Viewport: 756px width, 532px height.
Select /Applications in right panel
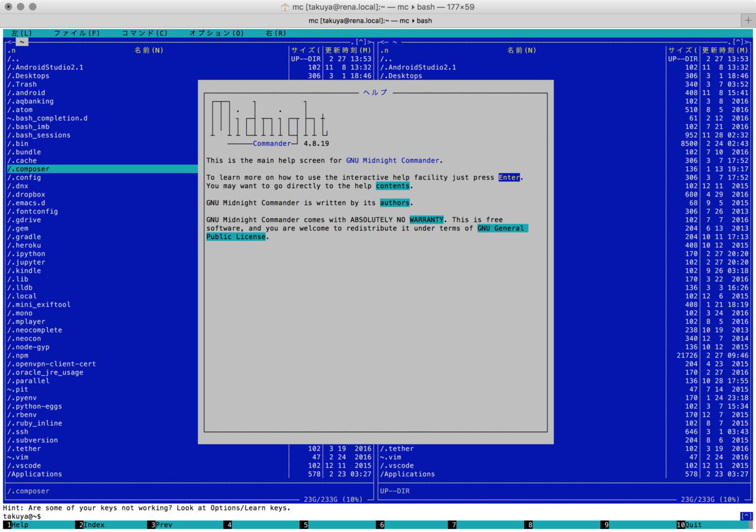408,475
